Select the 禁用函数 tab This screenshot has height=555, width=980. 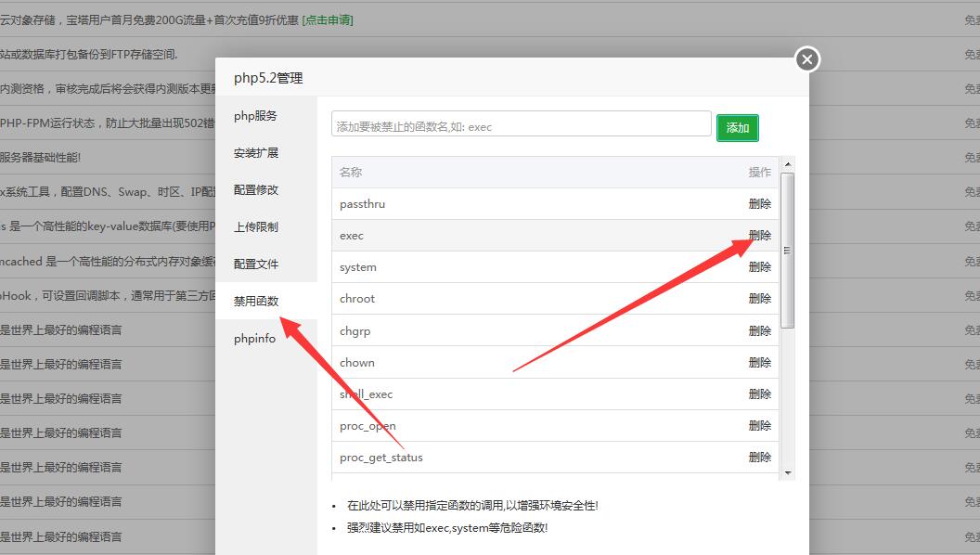(x=256, y=302)
